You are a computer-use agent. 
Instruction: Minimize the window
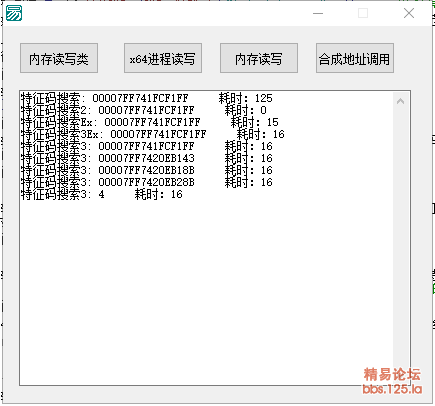318,13
